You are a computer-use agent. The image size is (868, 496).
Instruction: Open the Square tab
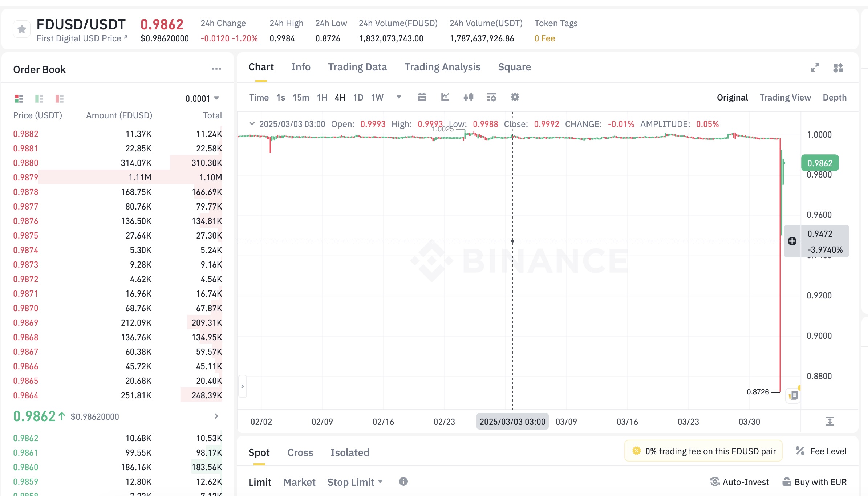click(515, 67)
